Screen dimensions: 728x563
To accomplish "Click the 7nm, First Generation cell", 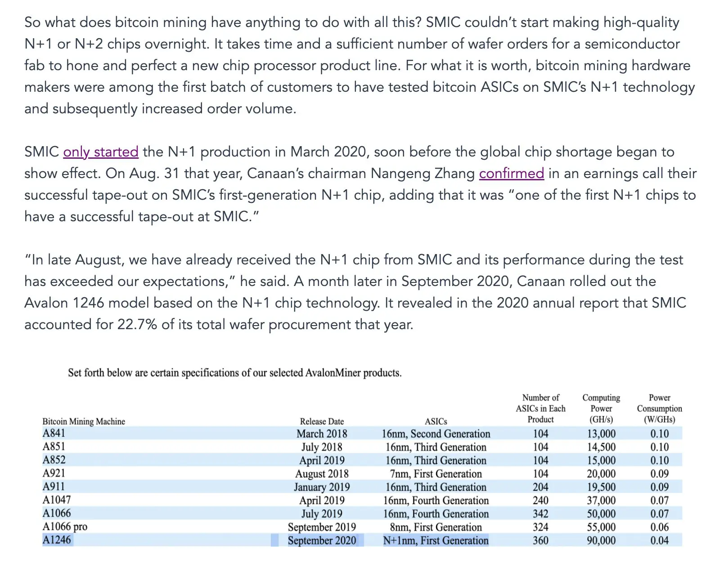I will pos(436,474).
